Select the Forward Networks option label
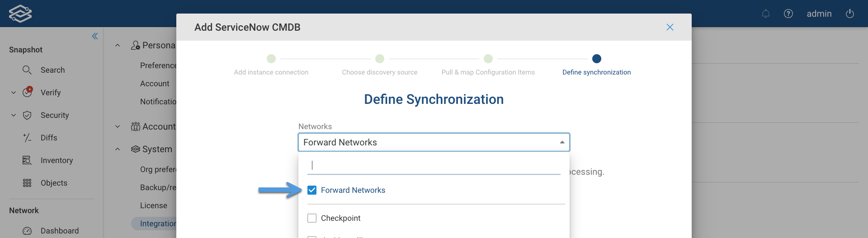 353,190
